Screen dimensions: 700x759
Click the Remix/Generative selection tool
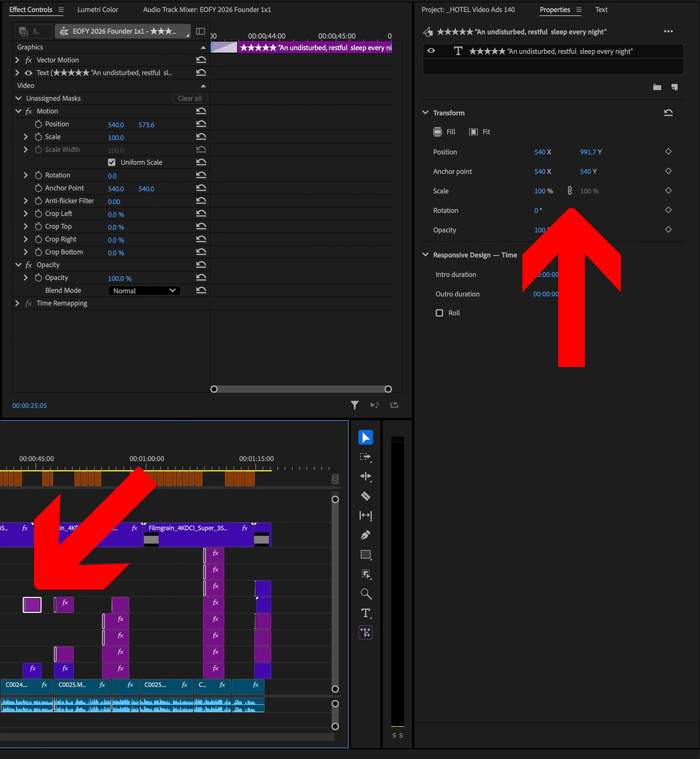[x=365, y=574]
